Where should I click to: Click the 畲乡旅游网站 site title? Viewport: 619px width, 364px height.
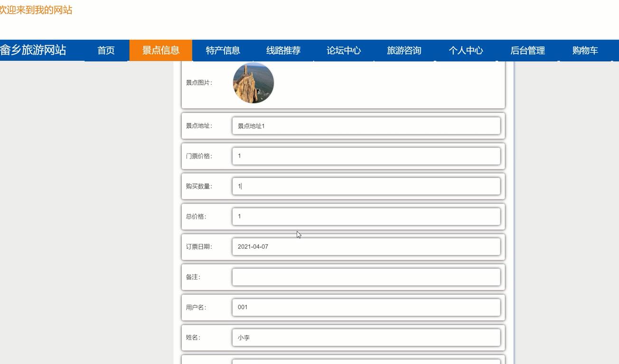point(33,50)
